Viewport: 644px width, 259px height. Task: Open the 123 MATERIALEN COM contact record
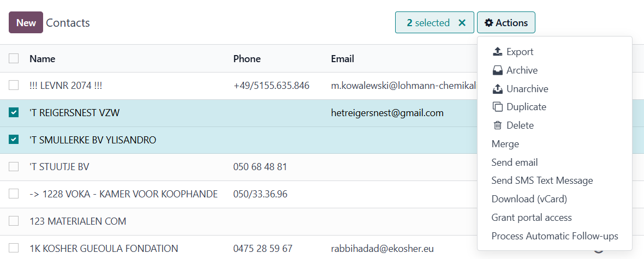click(78, 221)
